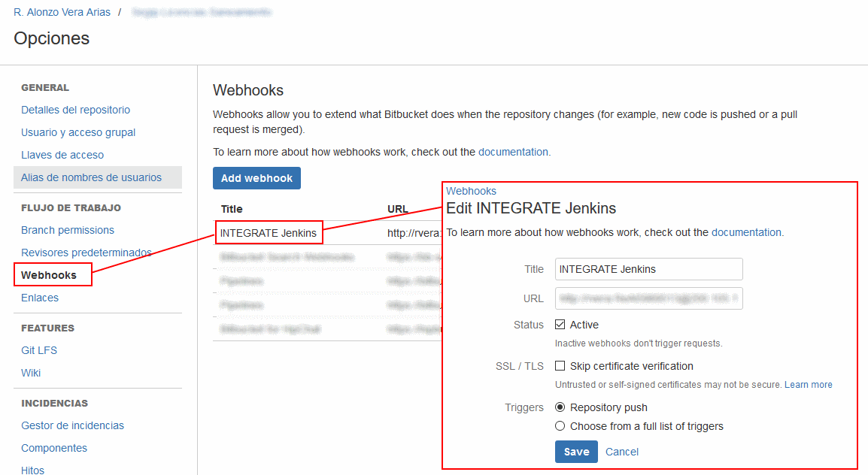
Task: Open documentation link under Webhooks description
Action: [x=513, y=152]
